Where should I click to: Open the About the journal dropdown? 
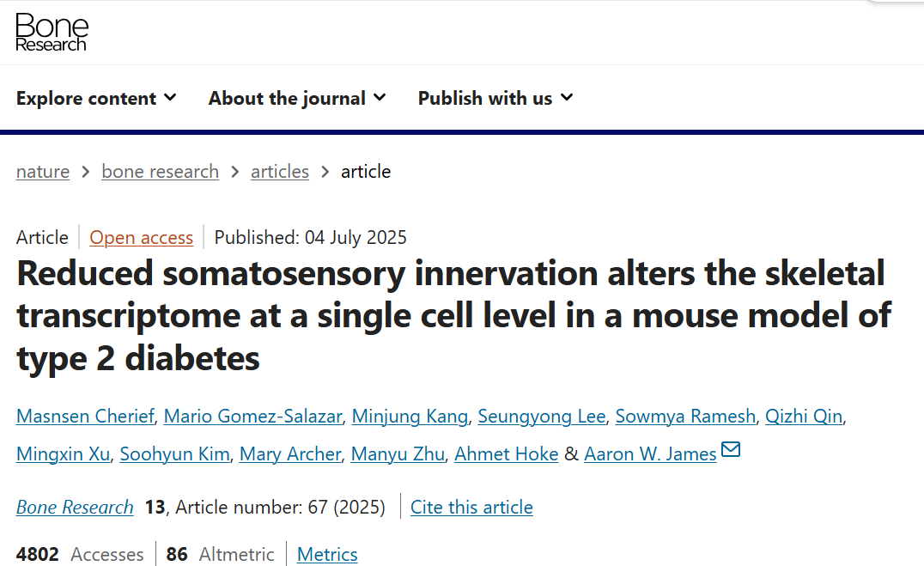coord(297,98)
